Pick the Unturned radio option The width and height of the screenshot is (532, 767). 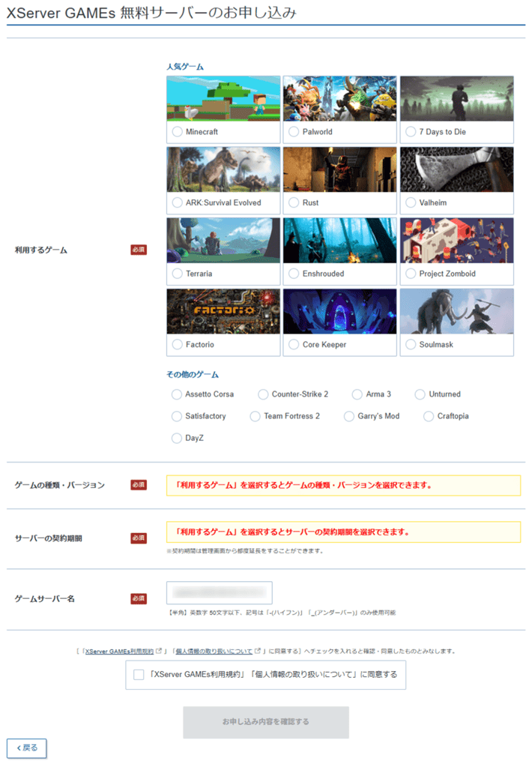(420, 394)
